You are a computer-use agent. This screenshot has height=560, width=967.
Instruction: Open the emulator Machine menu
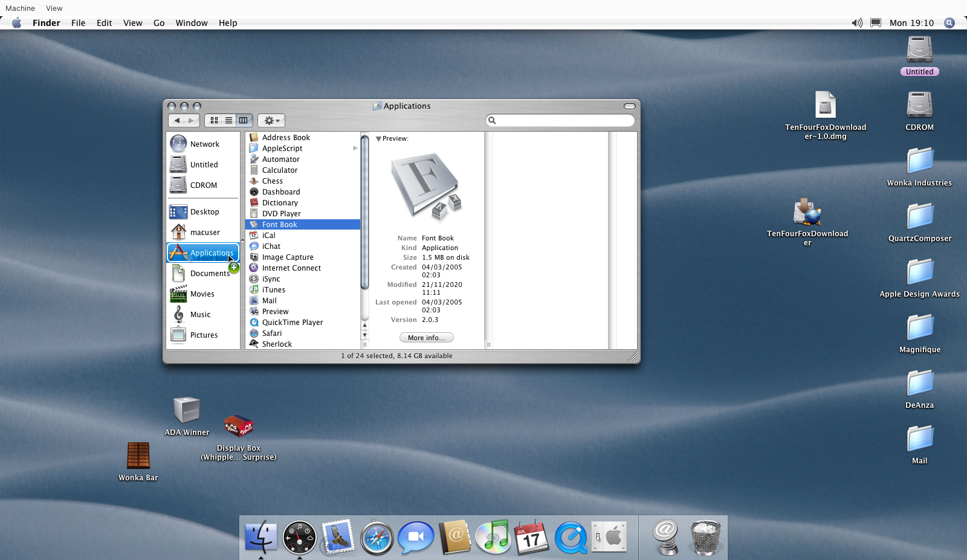pos(20,8)
